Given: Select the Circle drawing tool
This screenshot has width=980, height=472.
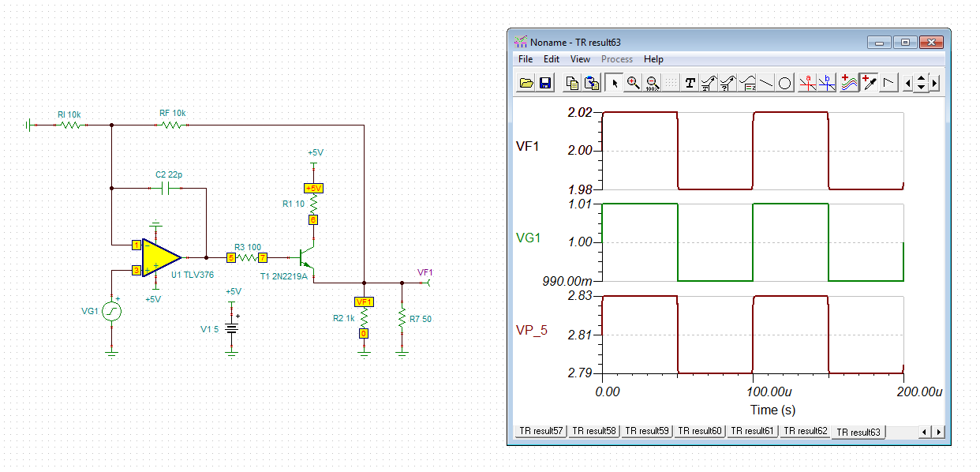Looking at the screenshot, I should coord(785,83).
